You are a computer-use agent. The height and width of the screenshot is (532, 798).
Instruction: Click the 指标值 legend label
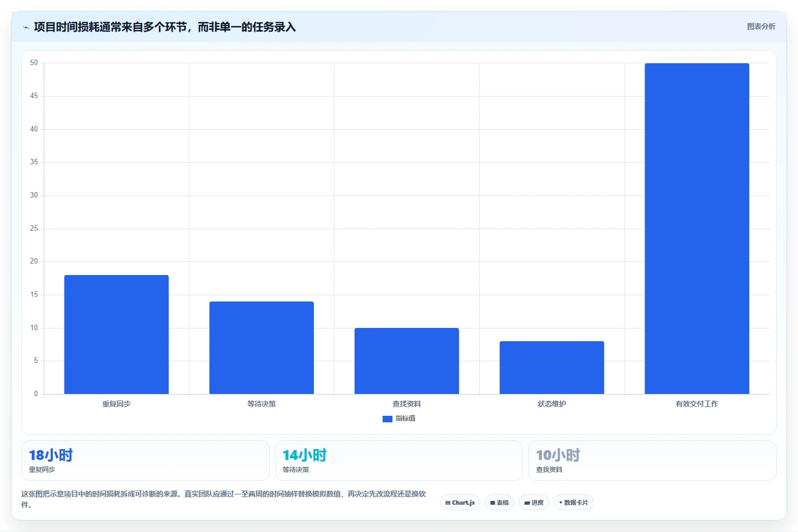406,419
